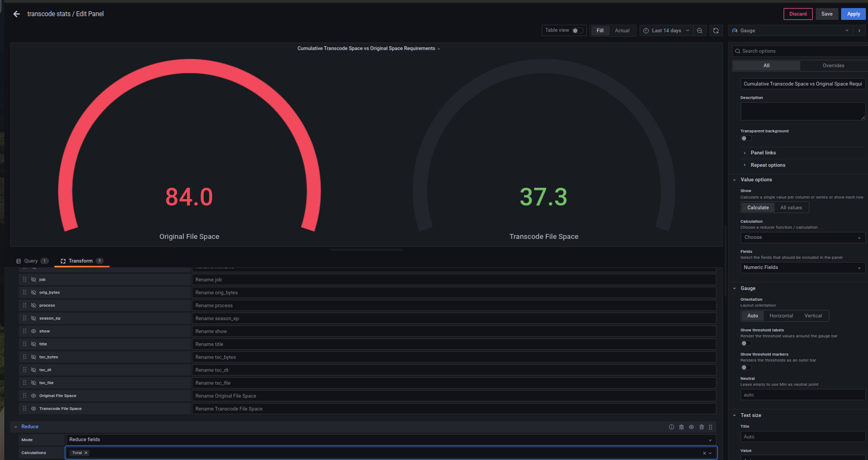
Task: Clear all calculations with the X icon
Action: (x=704, y=453)
